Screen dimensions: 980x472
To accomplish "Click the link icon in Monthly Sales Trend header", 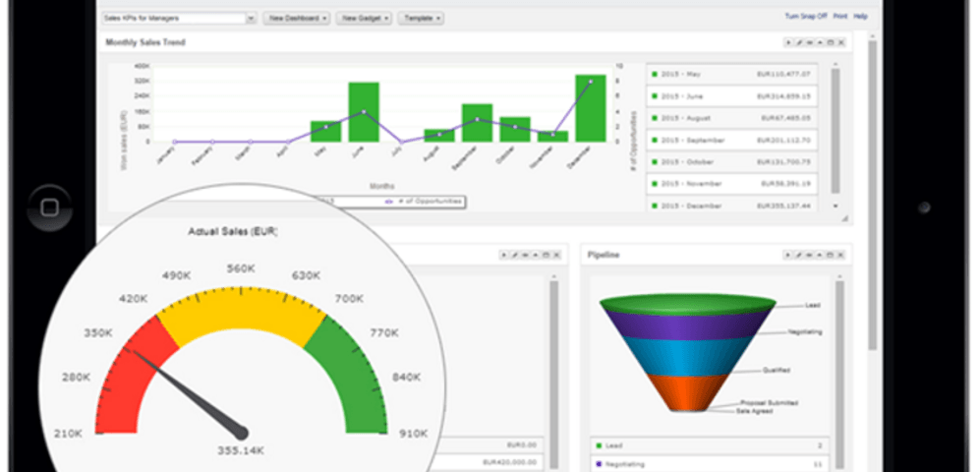I will pos(809,42).
